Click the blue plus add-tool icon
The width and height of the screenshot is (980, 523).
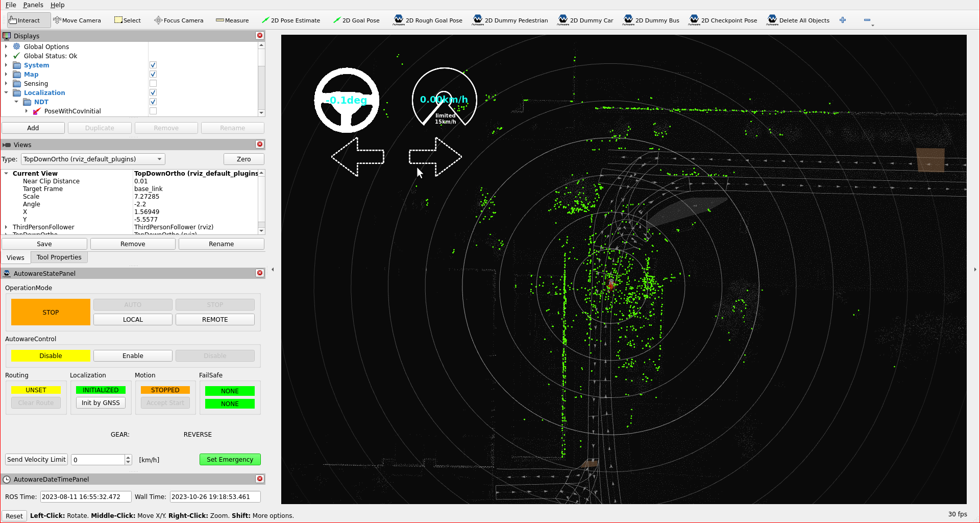pyautogui.click(x=843, y=20)
